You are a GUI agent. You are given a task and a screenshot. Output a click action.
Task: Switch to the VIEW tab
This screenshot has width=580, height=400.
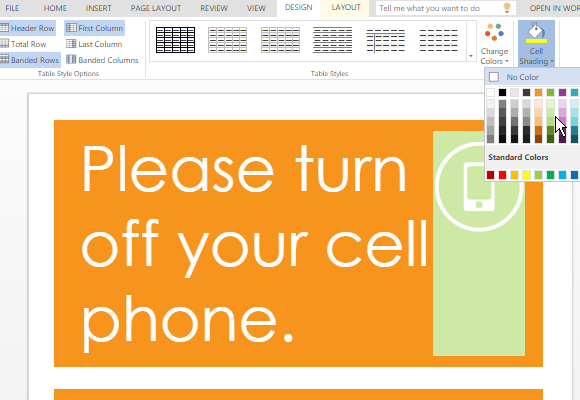pyautogui.click(x=256, y=8)
